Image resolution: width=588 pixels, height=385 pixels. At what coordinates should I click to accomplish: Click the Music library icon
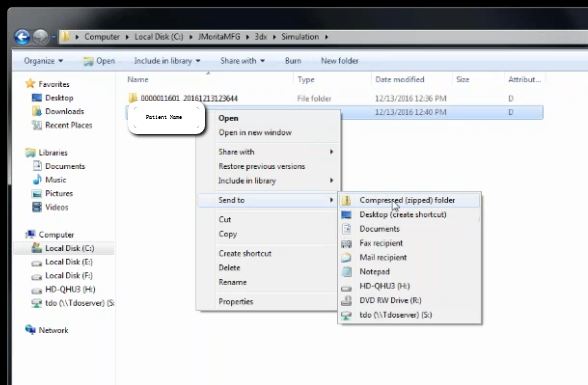[37, 180]
